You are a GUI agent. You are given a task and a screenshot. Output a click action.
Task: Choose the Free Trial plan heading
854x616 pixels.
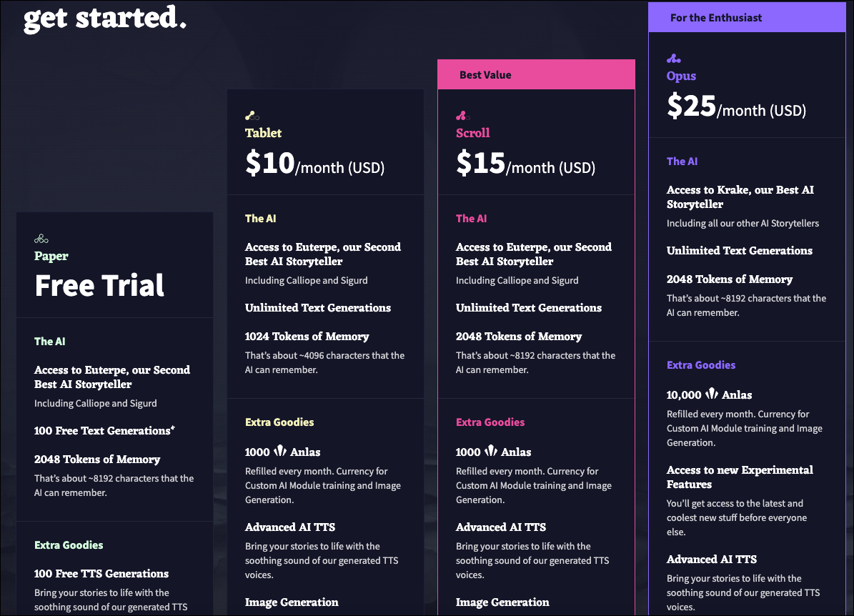pyautogui.click(x=99, y=286)
